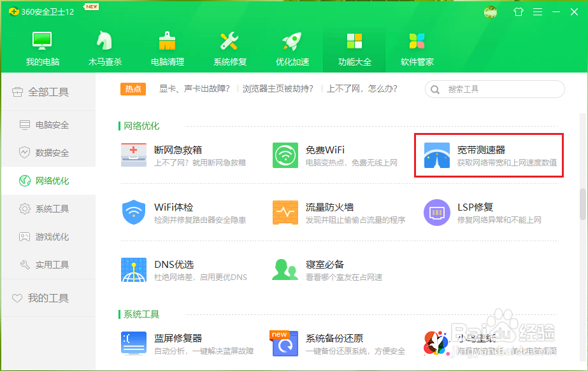Open 软件管家 colorful icon

417,41
